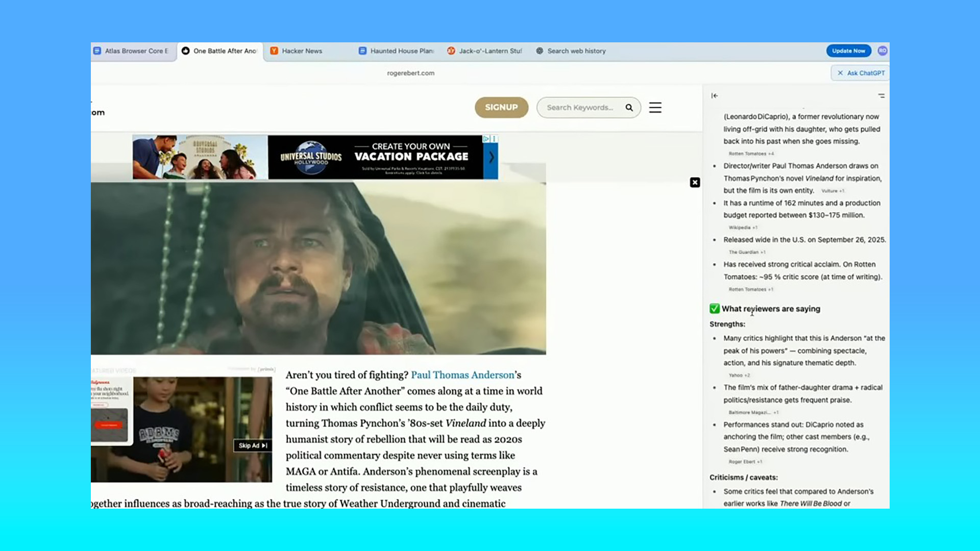
Task: Switch to Atlas Browser Core tab
Action: coord(136,51)
